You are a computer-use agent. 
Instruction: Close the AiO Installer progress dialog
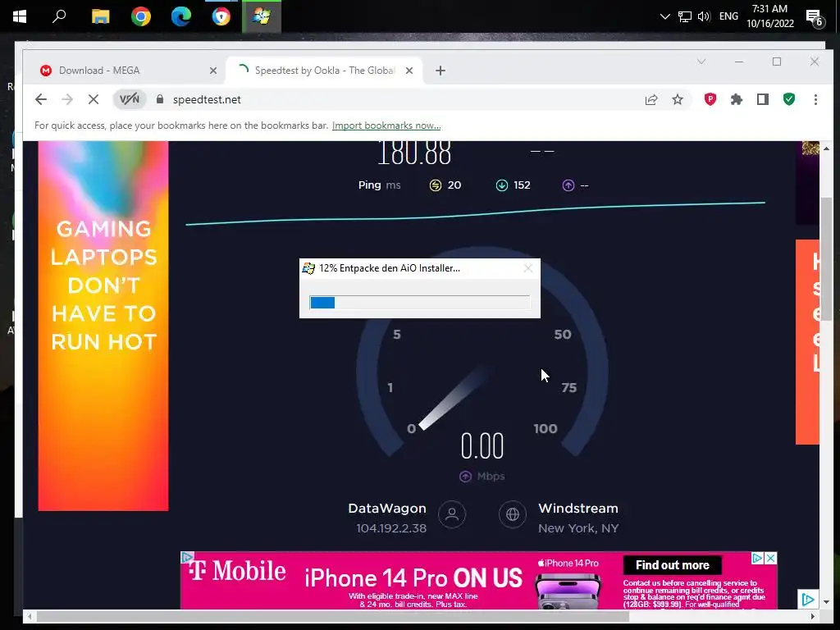528,268
